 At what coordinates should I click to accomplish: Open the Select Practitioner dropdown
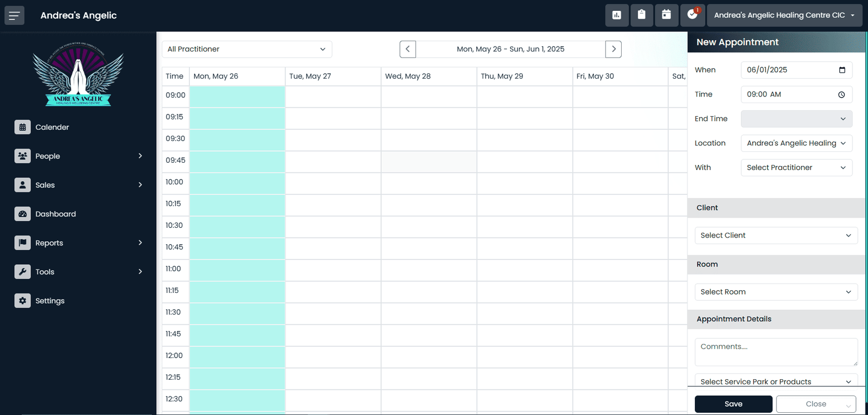point(796,168)
